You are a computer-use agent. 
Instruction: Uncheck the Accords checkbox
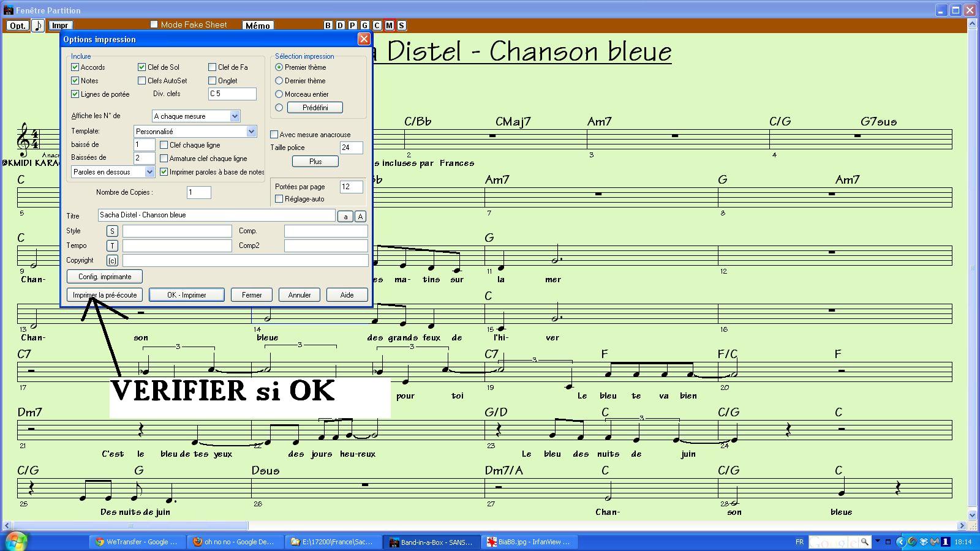(75, 67)
